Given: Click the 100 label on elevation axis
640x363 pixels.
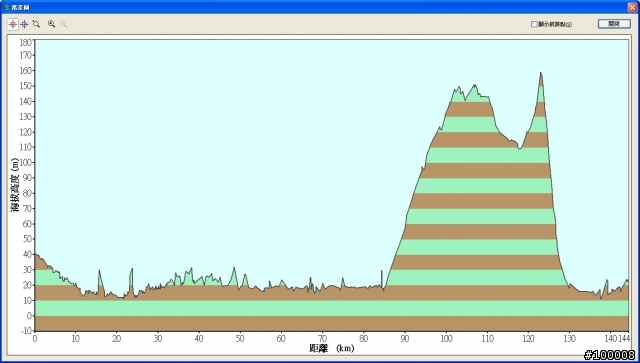Looking at the screenshot, I should [x=26, y=163].
